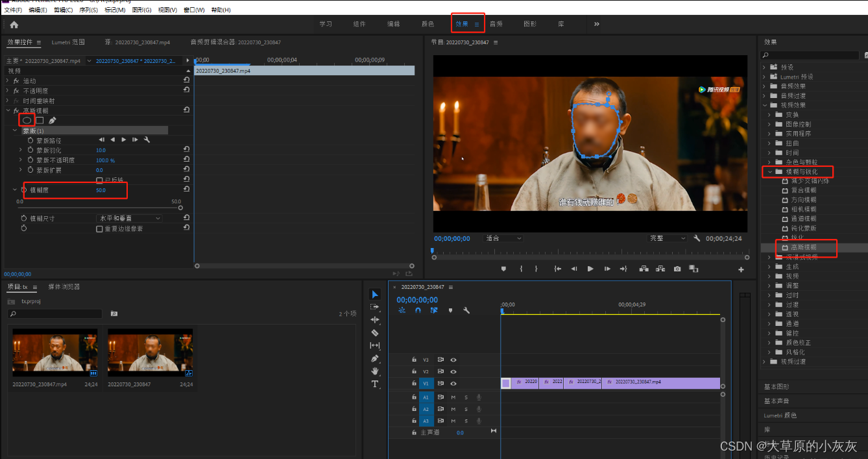Switch to the 效果 workspace tab
The width and height of the screenshot is (868, 459).
461,24
